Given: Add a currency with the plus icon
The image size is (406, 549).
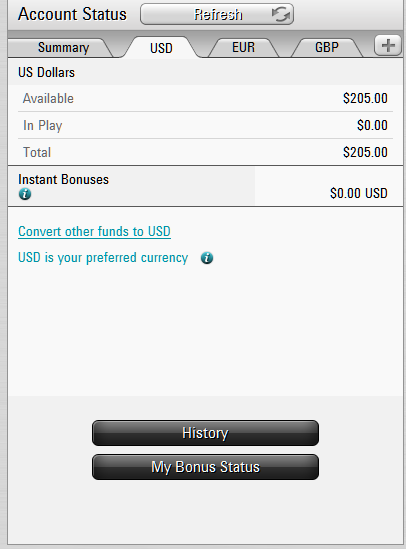Looking at the screenshot, I should pos(388,46).
